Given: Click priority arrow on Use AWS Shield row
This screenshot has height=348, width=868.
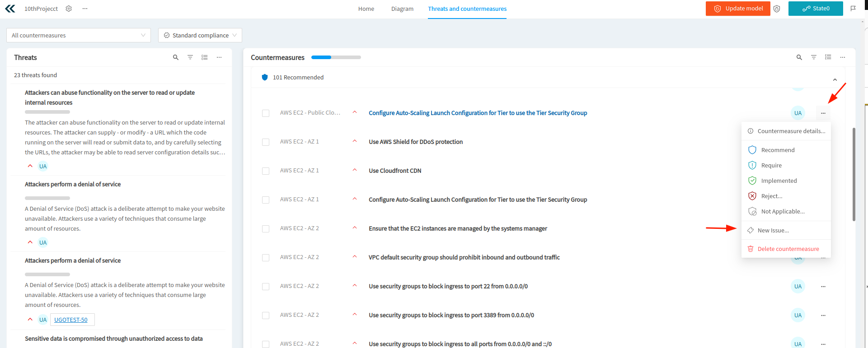Looking at the screenshot, I should [x=355, y=141].
